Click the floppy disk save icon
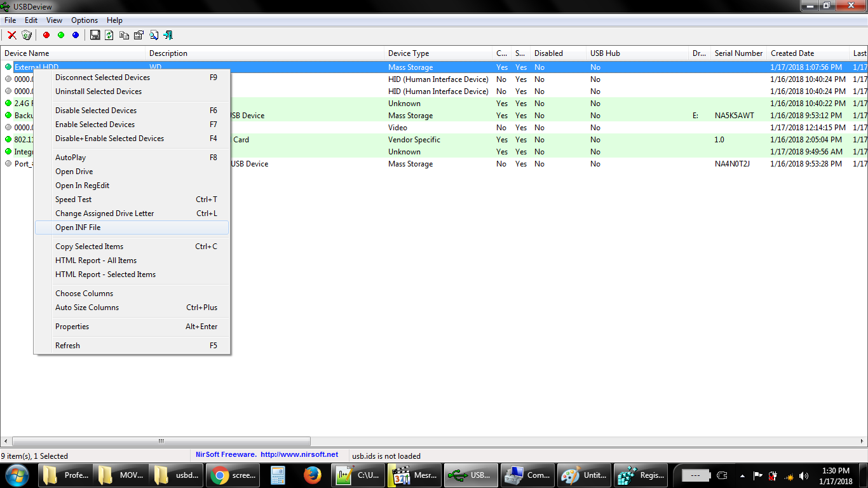Image resolution: width=868 pixels, height=488 pixels. tap(95, 35)
